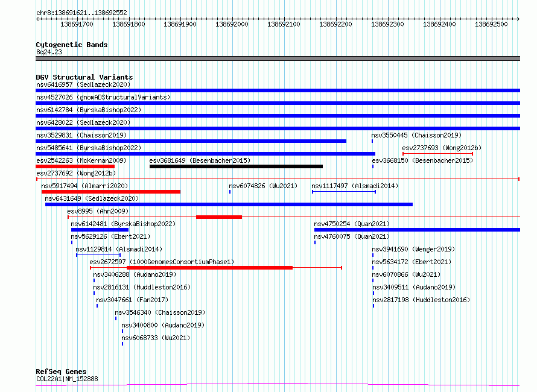
Task: Select the black esv3681649 Besenbacher2015 bar
Action: point(236,166)
